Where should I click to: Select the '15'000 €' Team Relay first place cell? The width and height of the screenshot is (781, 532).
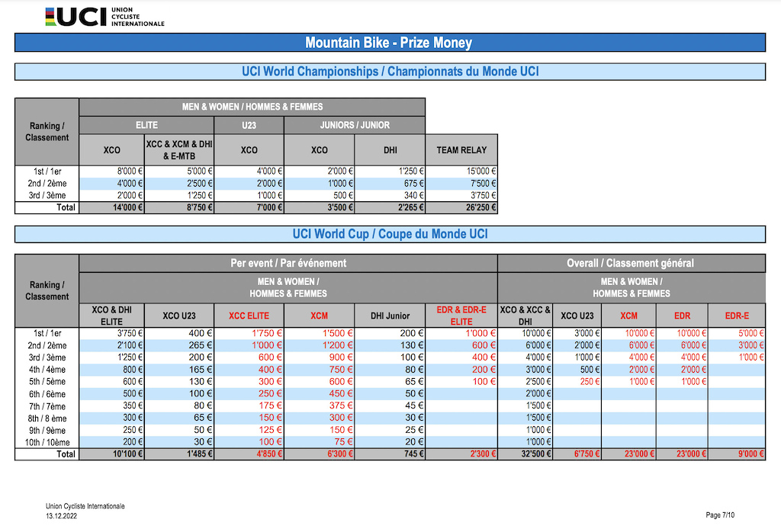click(461, 171)
